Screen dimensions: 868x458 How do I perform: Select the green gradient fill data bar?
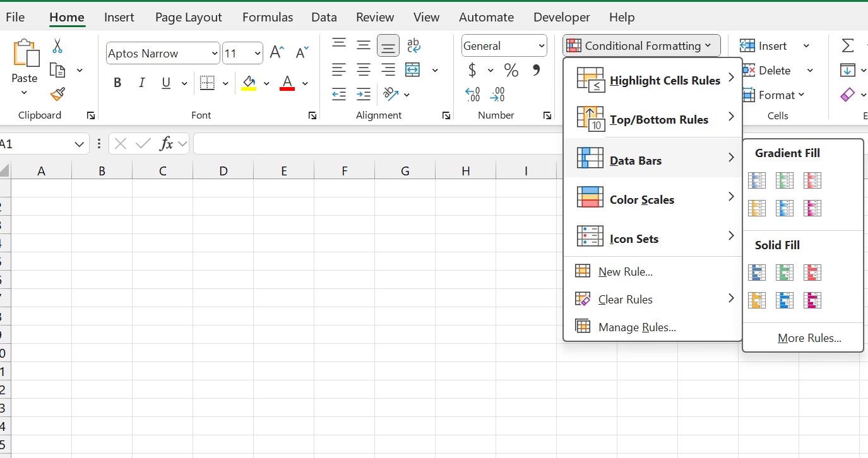[x=785, y=180]
